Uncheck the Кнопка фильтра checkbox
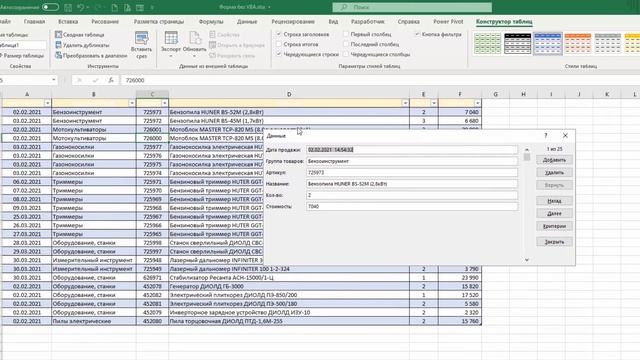Viewport: 640px width, 360px height. (x=417, y=34)
